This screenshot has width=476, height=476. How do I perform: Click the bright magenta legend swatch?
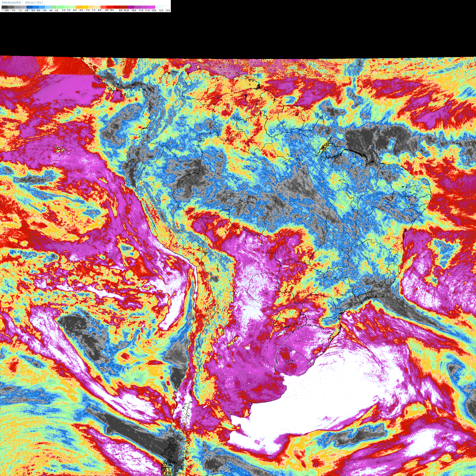click(x=152, y=7)
